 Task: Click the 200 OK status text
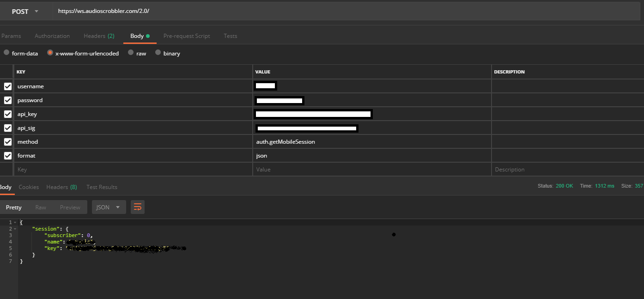[564, 186]
